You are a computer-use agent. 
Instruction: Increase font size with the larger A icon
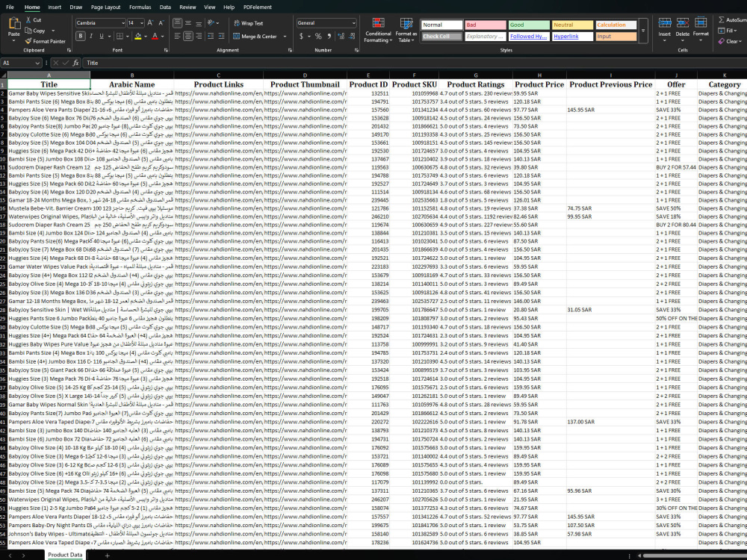coord(151,23)
